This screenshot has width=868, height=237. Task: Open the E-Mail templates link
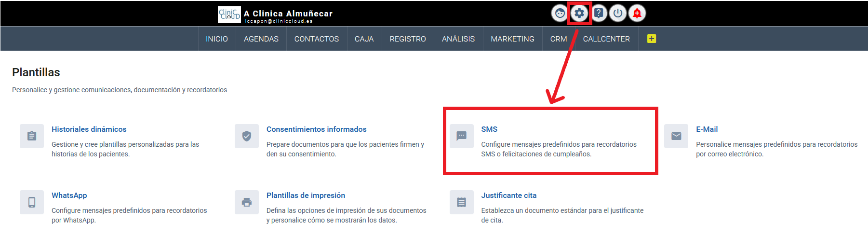707,129
